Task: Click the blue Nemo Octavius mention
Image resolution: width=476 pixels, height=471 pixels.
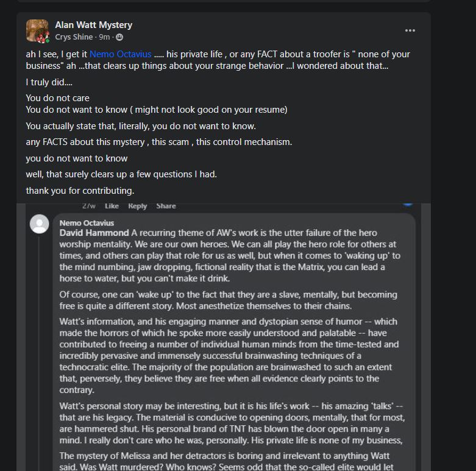Action: 120,54
